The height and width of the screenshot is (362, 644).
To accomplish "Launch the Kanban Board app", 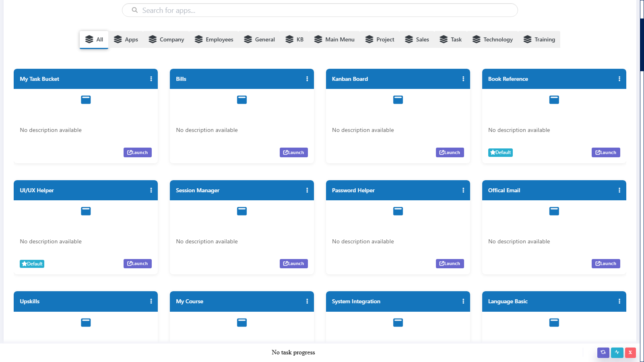I will pyautogui.click(x=450, y=152).
